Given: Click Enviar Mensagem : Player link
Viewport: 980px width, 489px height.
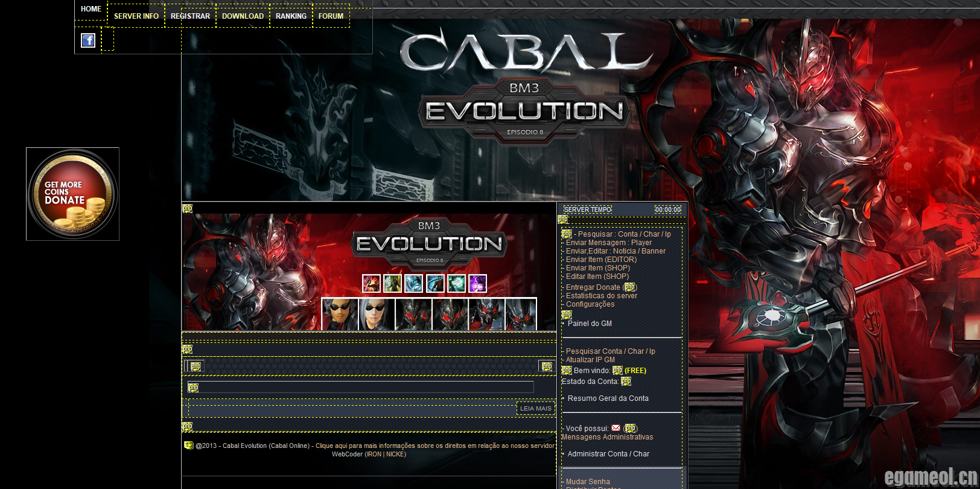Looking at the screenshot, I should [x=608, y=243].
